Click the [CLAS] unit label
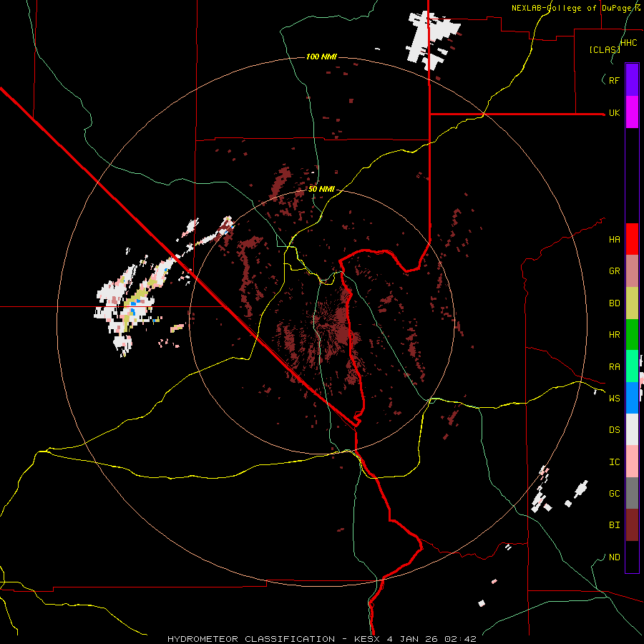 coord(605,50)
